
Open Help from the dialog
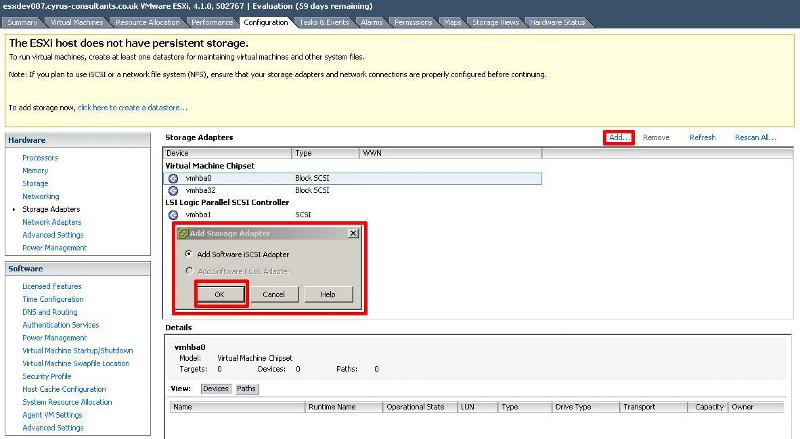[328, 294]
